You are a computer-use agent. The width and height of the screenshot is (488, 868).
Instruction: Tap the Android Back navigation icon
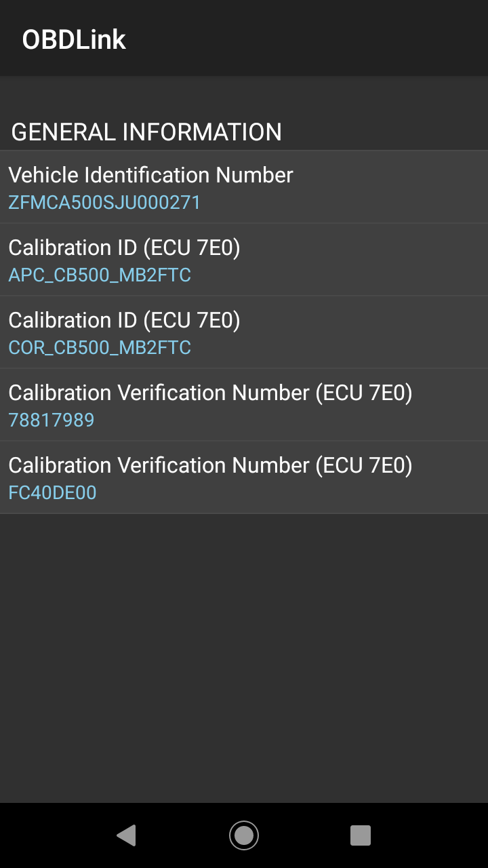(x=127, y=835)
